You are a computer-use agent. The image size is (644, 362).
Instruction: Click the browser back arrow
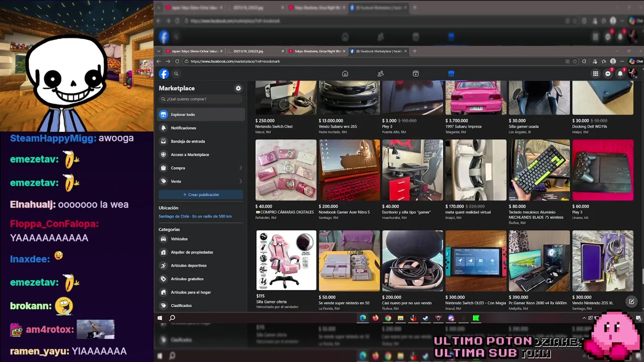click(x=159, y=61)
